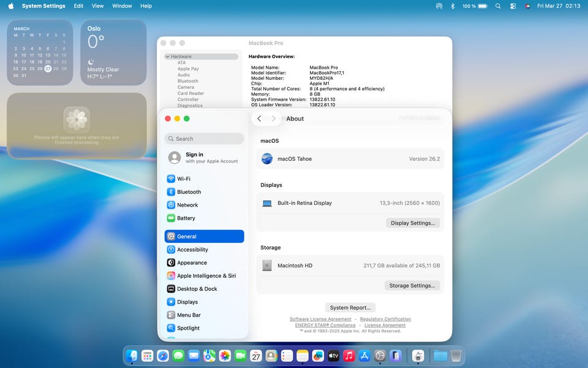Open Battery settings in sidebar
The width and height of the screenshot is (588, 368).
[x=186, y=218]
